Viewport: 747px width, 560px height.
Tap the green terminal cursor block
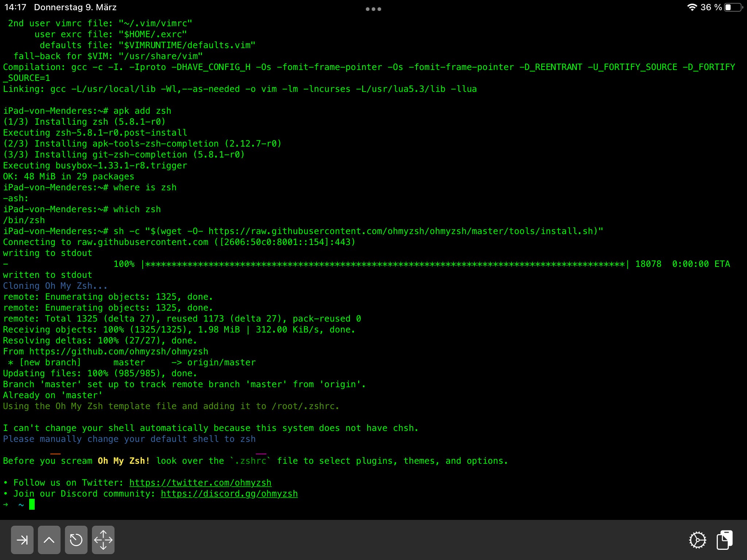click(32, 505)
